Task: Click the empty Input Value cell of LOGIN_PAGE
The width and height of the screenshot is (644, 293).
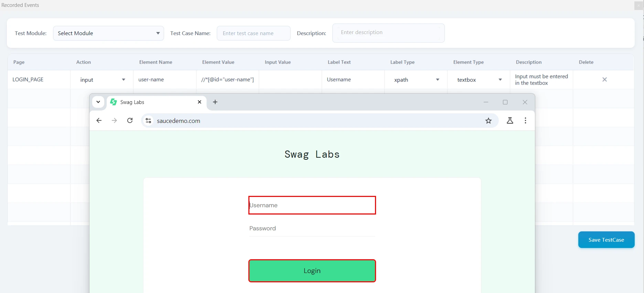Action: click(290, 80)
